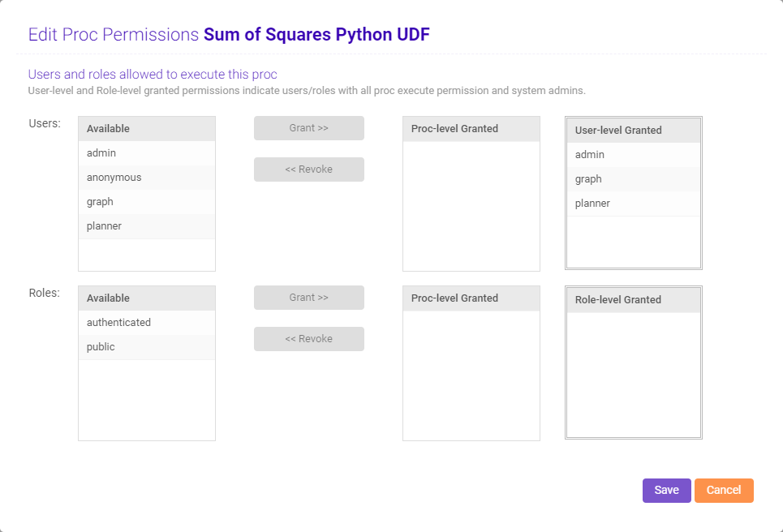Select admin in the Users Available list
The height and width of the screenshot is (532, 783).
coord(101,152)
